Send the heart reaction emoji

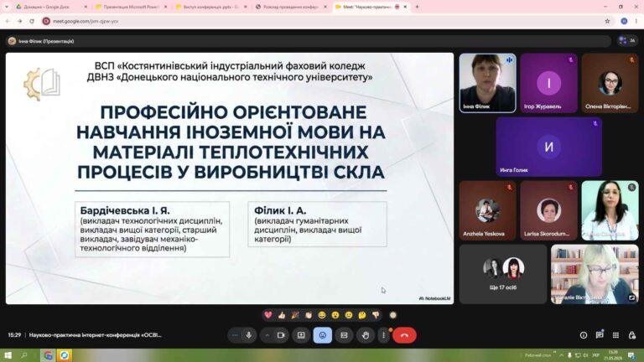[x=268, y=315]
